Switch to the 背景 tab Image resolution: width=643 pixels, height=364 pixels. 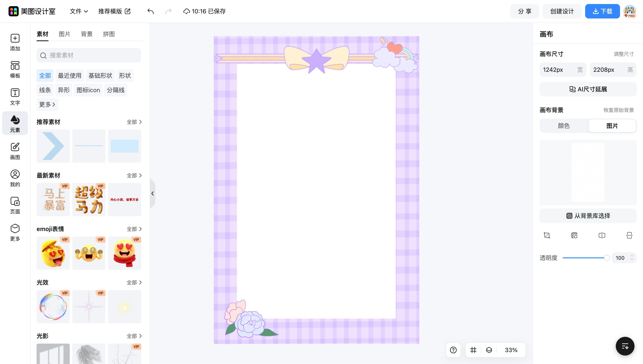[x=87, y=34]
